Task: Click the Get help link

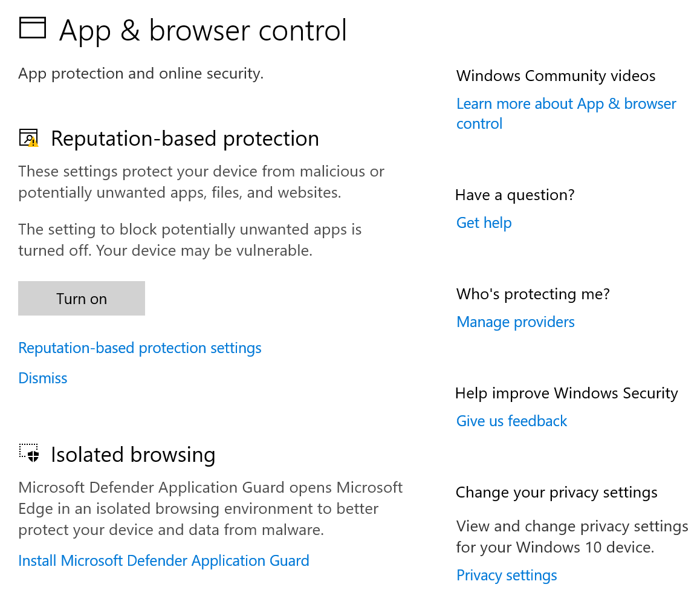Action: [x=484, y=223]
